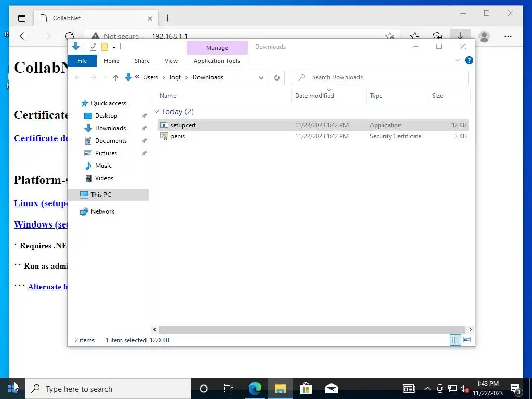Open the File menu in Explorer
This screenshot has width=532, height=399.
(82, 61)
